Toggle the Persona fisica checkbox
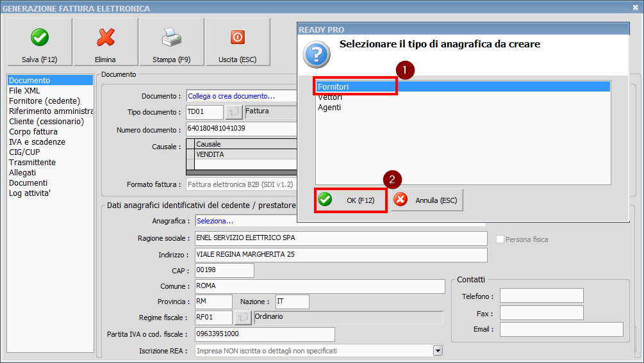 (500, 239)
